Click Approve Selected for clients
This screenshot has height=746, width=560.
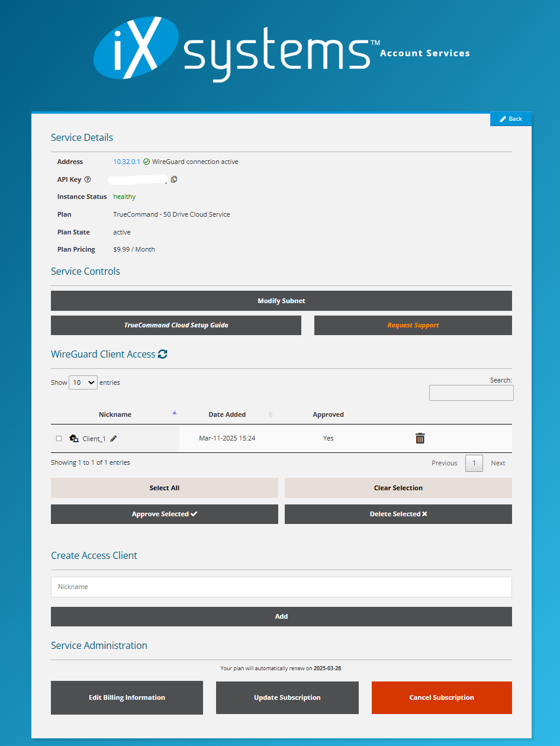(x=164, y=514)
